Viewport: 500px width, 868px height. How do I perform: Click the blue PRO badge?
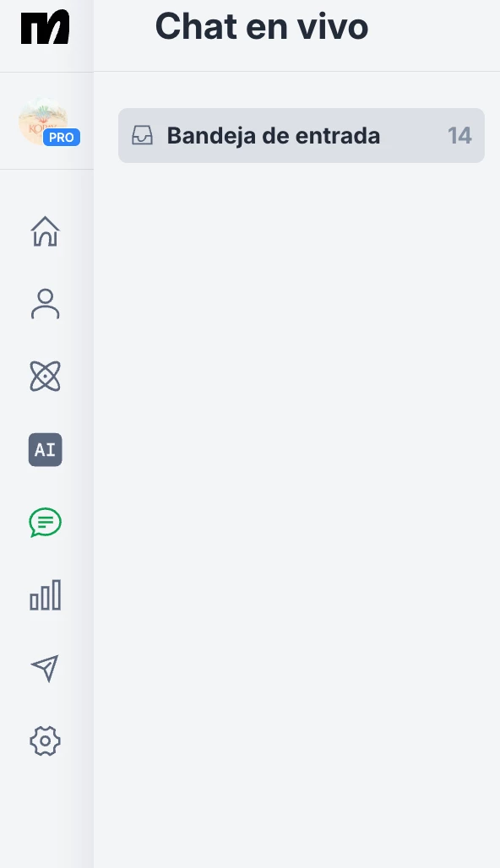[x=62, y=138]
